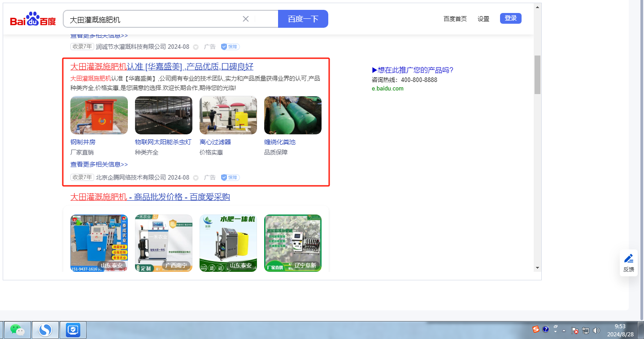Click the 离心过滤器 link
Image resolution: width=644 pixels, height=339 pixels.
pyautogui.click(x=215, y=142)
